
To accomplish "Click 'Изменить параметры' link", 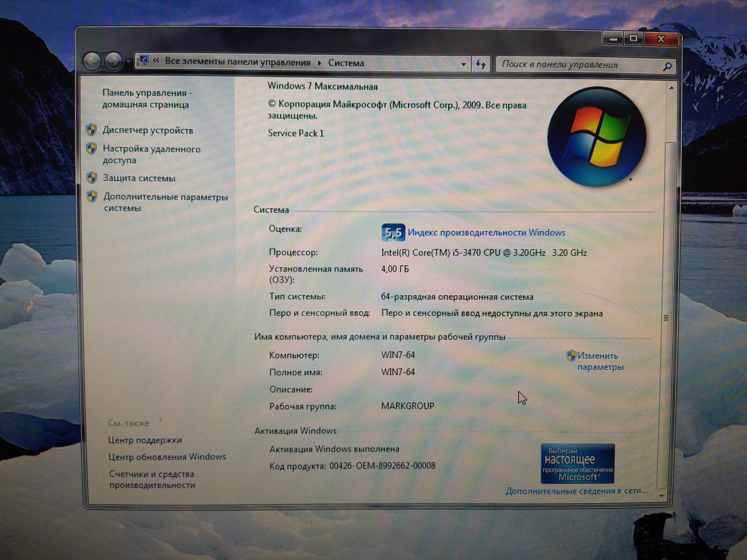I will point(600,361).
